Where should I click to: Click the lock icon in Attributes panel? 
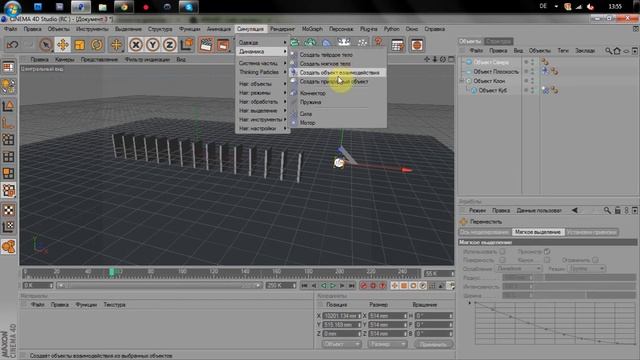[618, 210]
